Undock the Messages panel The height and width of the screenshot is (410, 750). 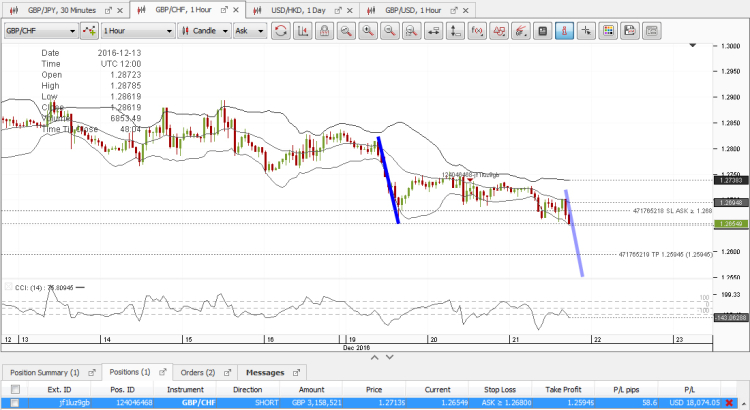(297, 372)
